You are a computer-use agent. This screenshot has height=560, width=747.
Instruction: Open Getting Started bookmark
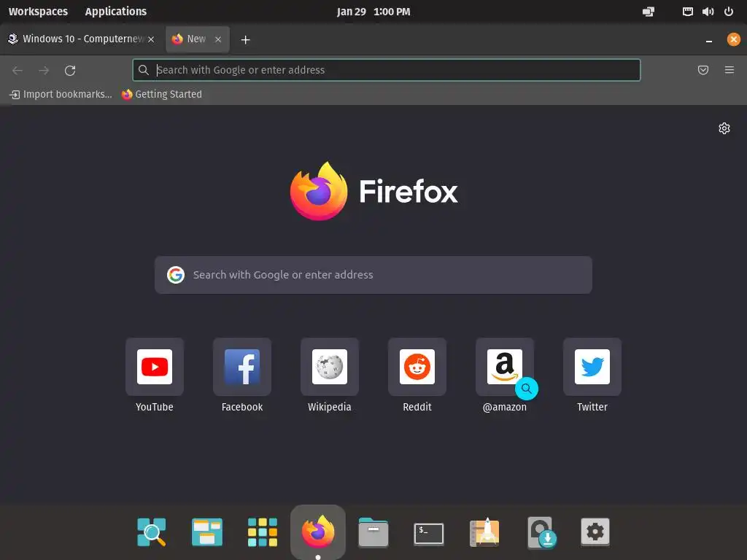tap(161, 94)
